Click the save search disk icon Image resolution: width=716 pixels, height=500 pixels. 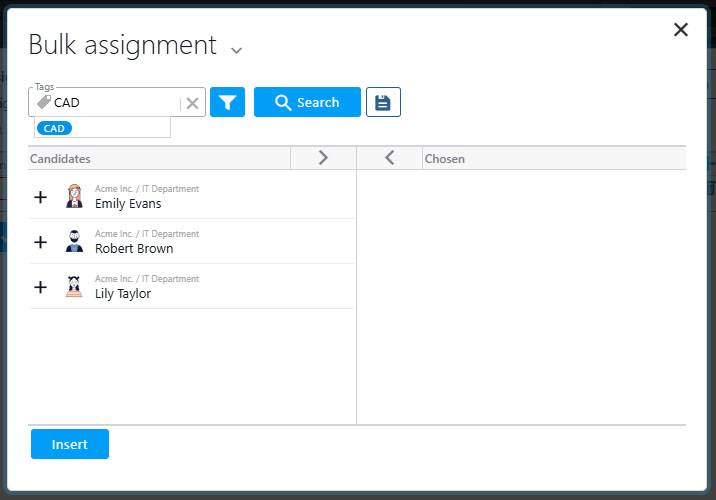tap(383, 102)
